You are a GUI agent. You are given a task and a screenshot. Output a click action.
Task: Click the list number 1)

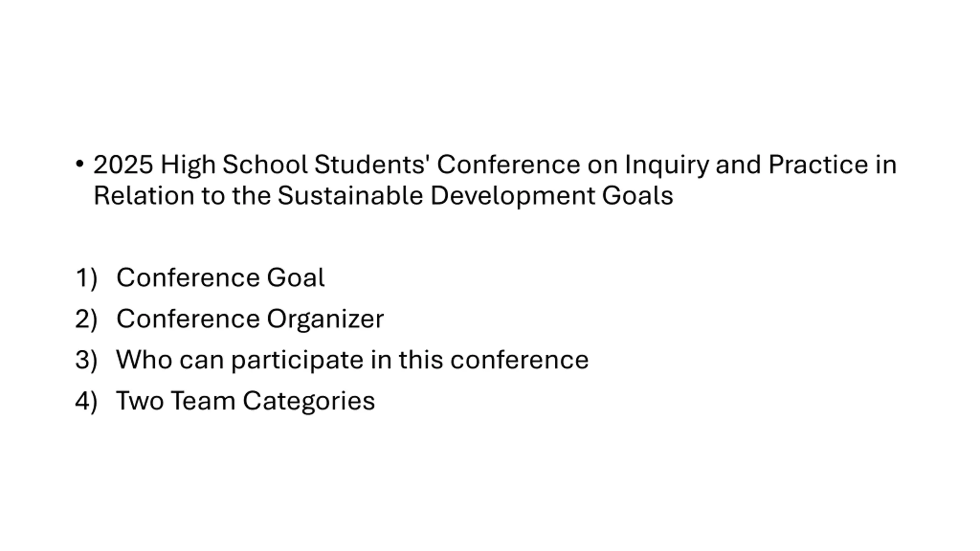87,278
